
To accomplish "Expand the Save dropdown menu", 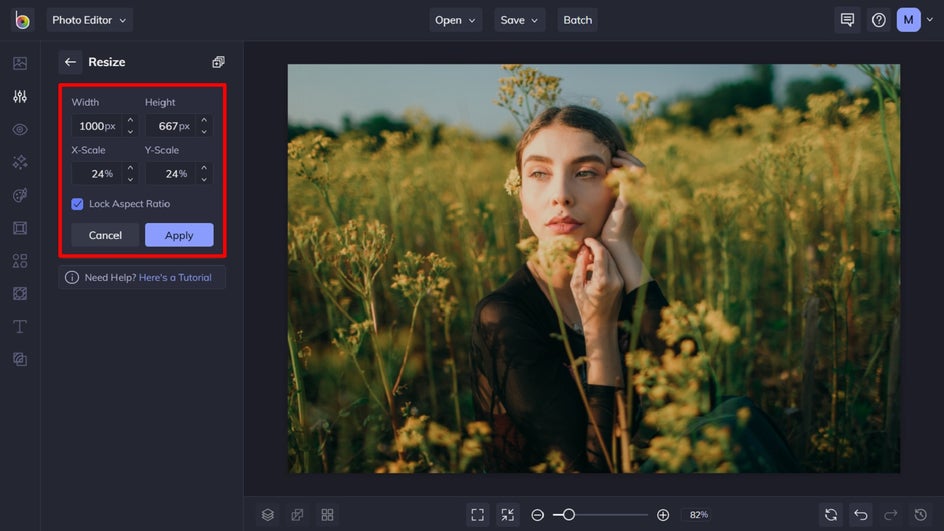I will coord(520,20).
